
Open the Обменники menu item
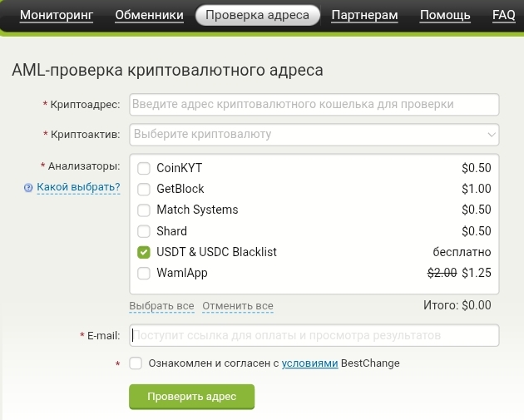click(150, 15)
